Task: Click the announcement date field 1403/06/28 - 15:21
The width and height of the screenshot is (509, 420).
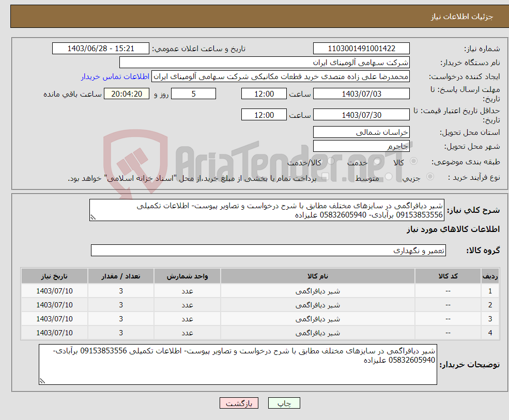Action: point(101,49)
